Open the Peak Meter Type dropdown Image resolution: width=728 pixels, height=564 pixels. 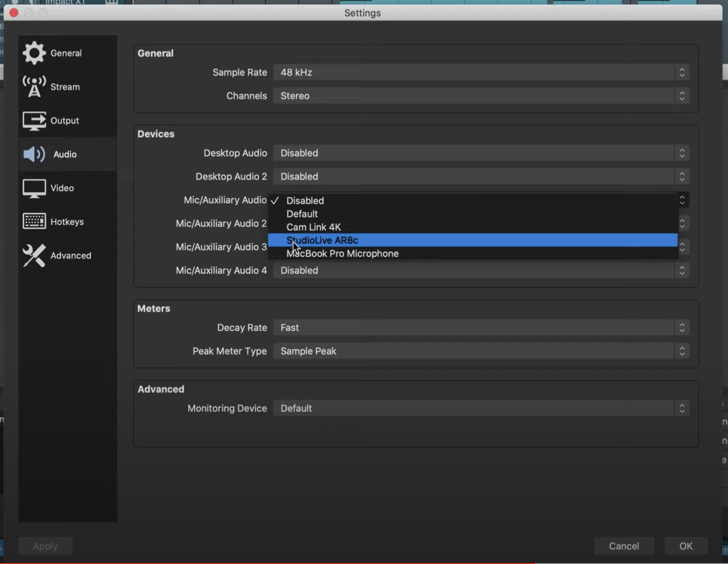point(481,351)
